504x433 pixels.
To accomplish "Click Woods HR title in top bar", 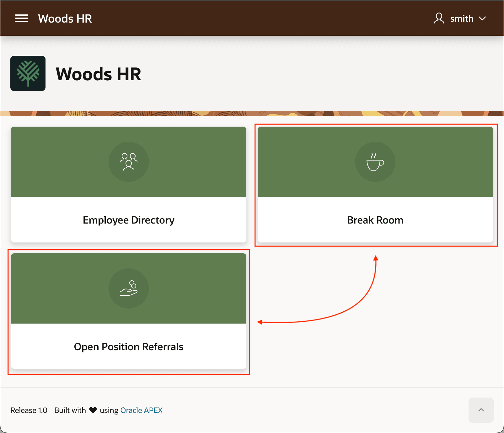I will (x=65, y=18).
